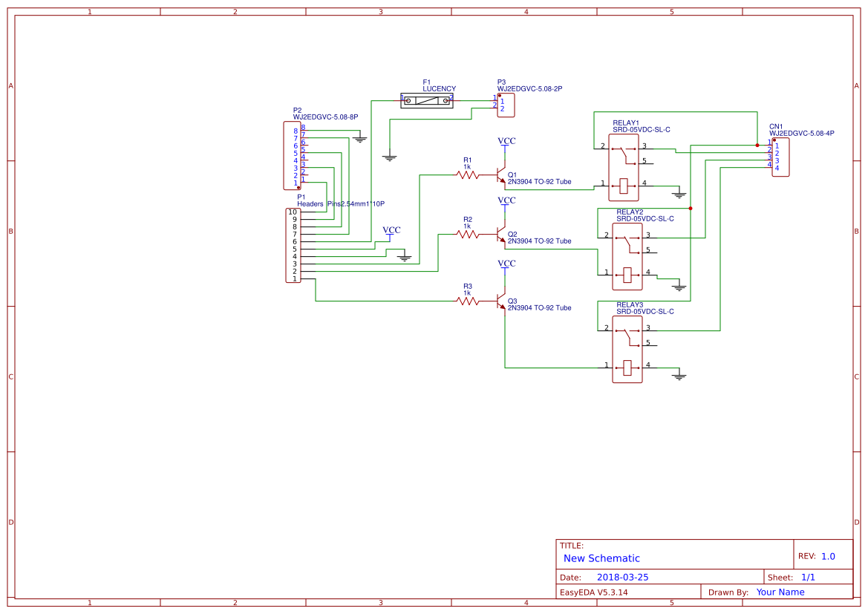Image resolution: width=868 pixels, height=614 pixels.
Task: Click the 'Headers Pins2.54mm1*10P' label
Action: click(341, 203)
